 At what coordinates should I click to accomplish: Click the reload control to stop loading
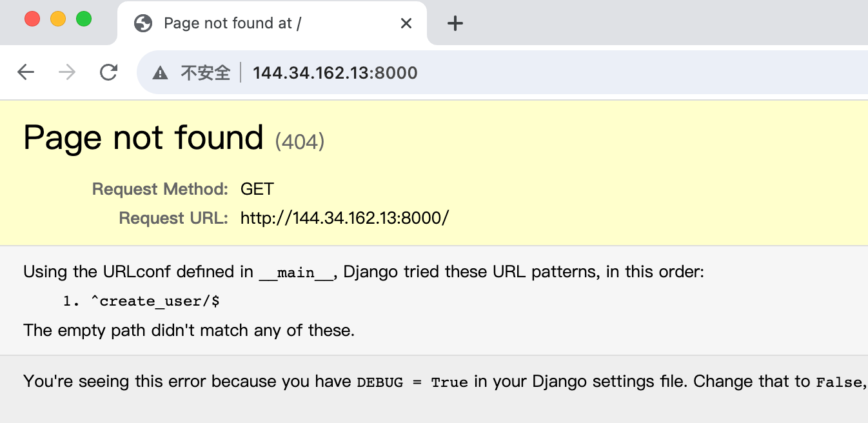point(108,72)
